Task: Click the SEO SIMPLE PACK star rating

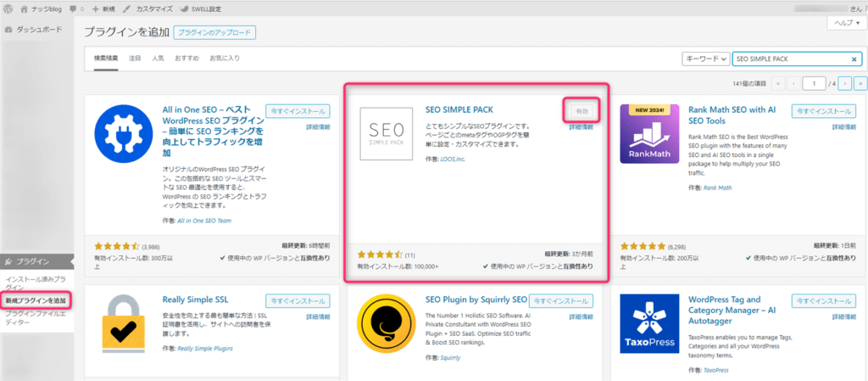Action: (x=379, y=255)
